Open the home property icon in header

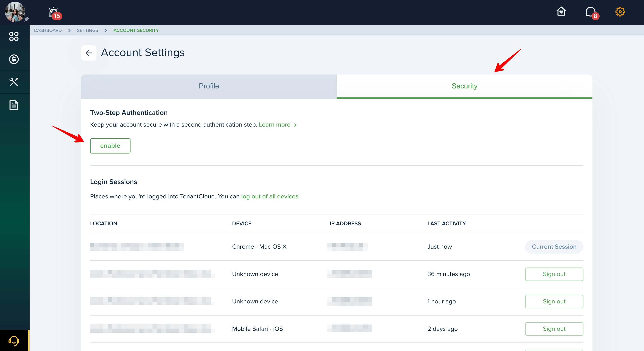pos(561,11)
